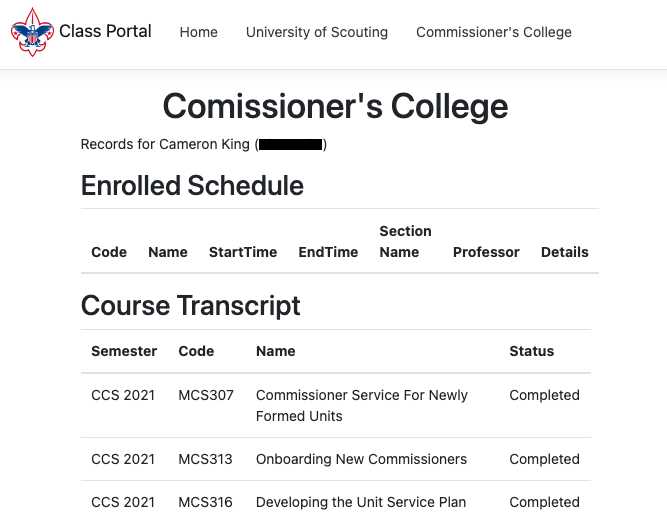Select the Section Name column header
667x521 pixels.
[405, 242]
